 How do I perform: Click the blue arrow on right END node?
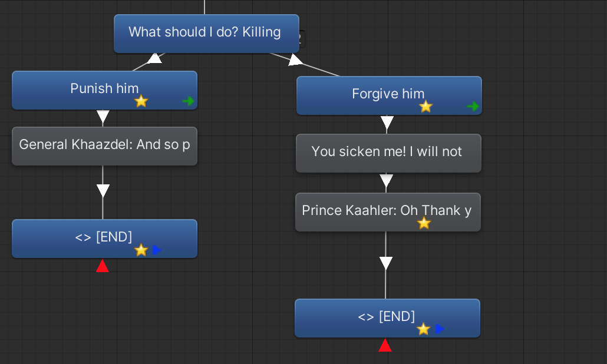click(440, 329)
